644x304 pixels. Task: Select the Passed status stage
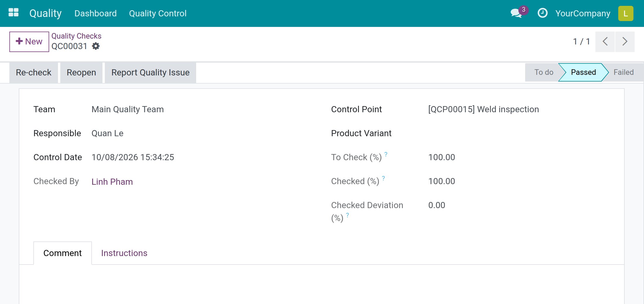pos(583,72)
